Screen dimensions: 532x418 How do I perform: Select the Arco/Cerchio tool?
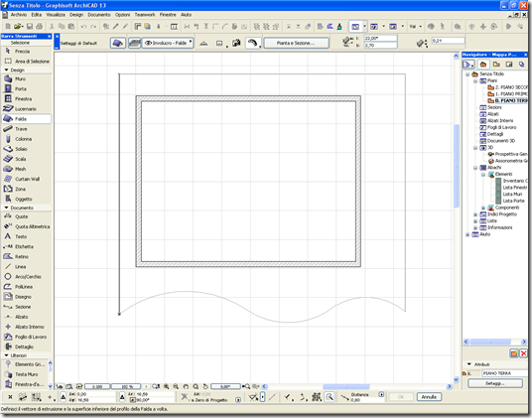(x=26, y=277)
